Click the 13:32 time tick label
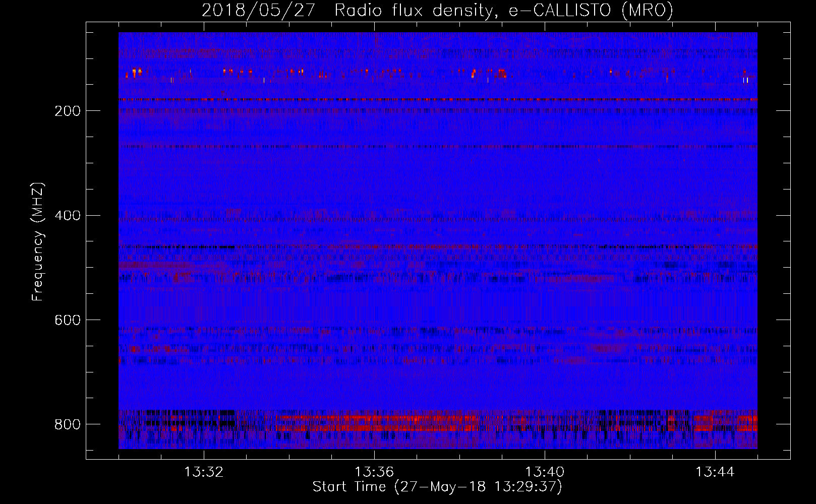Screen dimensions: 816x504 [204, 472]
